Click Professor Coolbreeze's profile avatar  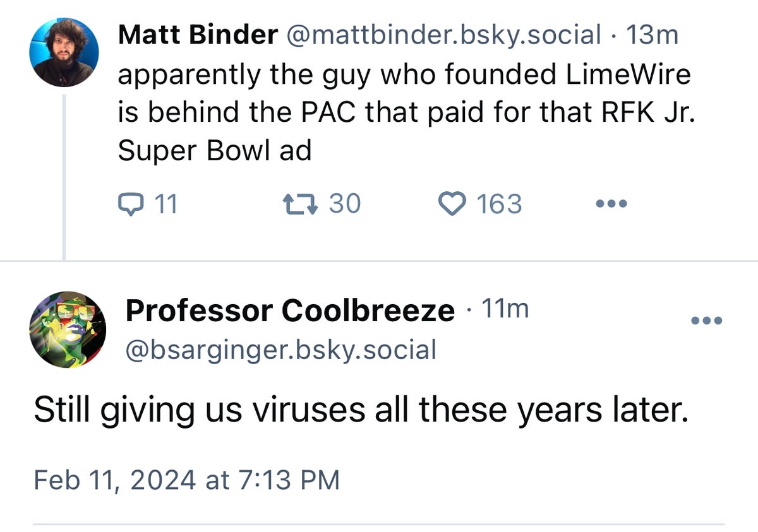click(68, 329)
